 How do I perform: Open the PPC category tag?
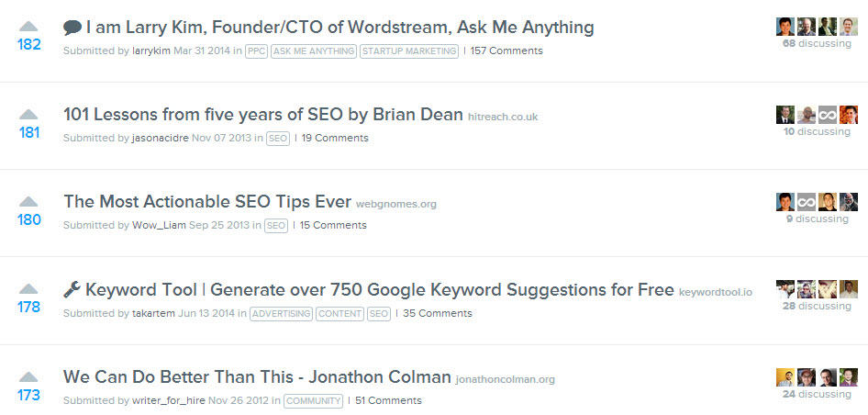tap(256, 51)
